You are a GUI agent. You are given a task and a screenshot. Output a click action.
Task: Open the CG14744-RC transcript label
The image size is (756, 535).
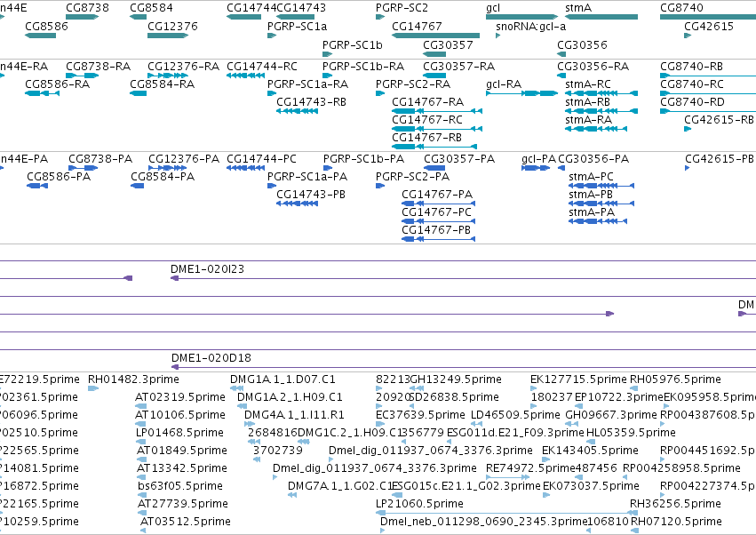pos(262,66)
